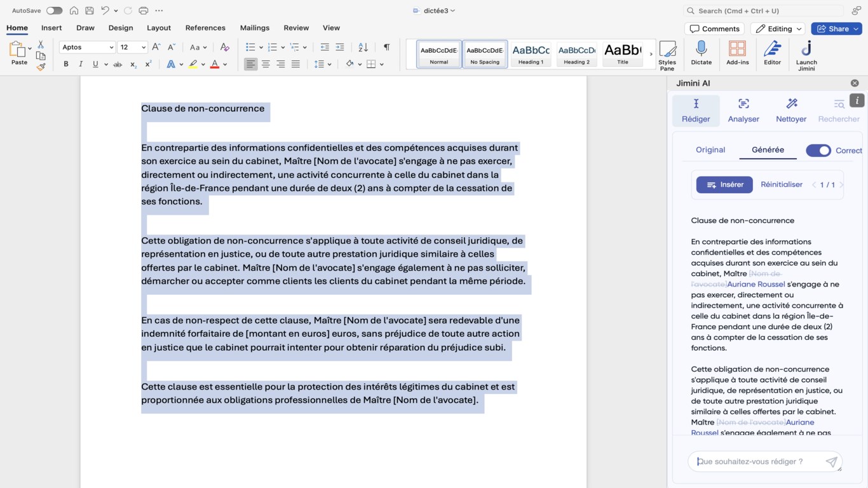Image resolution: width=868 pixels, height=488 pixels.
Task: Align the text to the left
Action: (251, 64)
